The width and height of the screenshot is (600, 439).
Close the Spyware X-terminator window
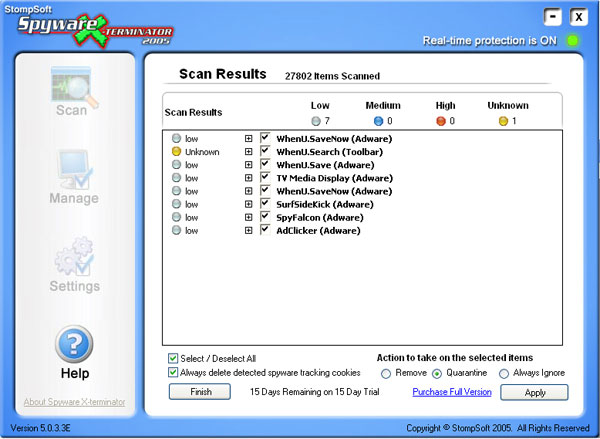point(579,17)
